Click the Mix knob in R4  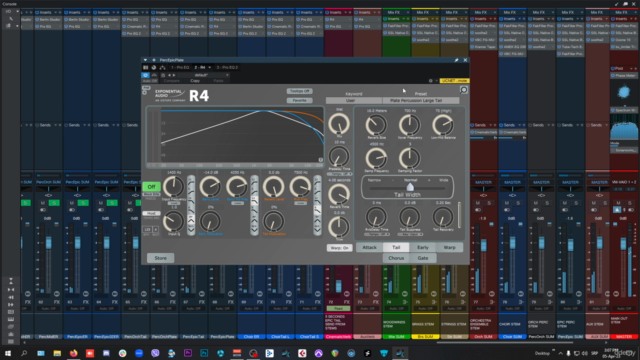(x=339, y=124)
